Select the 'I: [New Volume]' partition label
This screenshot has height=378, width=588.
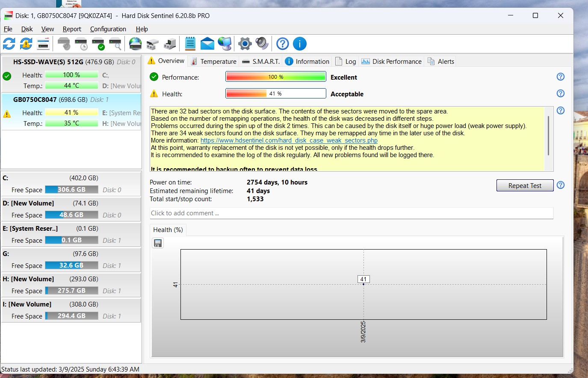click(x=27, y=304)
